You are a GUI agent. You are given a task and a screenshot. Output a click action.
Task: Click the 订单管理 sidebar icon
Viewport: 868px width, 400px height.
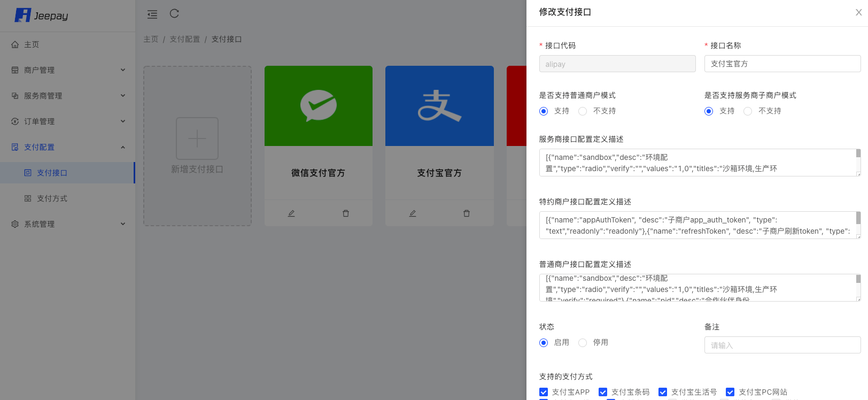15,121
